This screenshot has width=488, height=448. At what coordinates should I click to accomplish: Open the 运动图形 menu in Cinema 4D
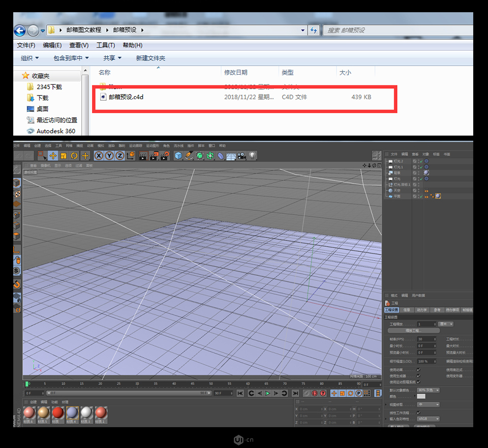(x=151, y=146)
